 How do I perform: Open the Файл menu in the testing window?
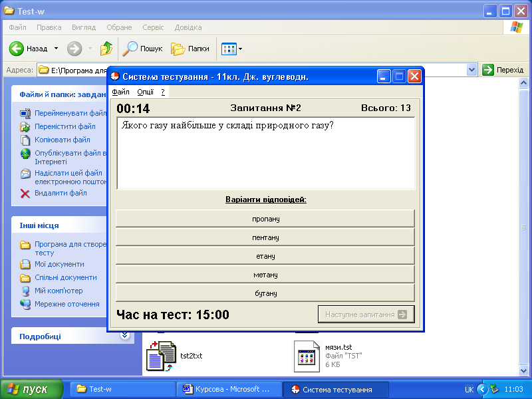coord(121,92)
